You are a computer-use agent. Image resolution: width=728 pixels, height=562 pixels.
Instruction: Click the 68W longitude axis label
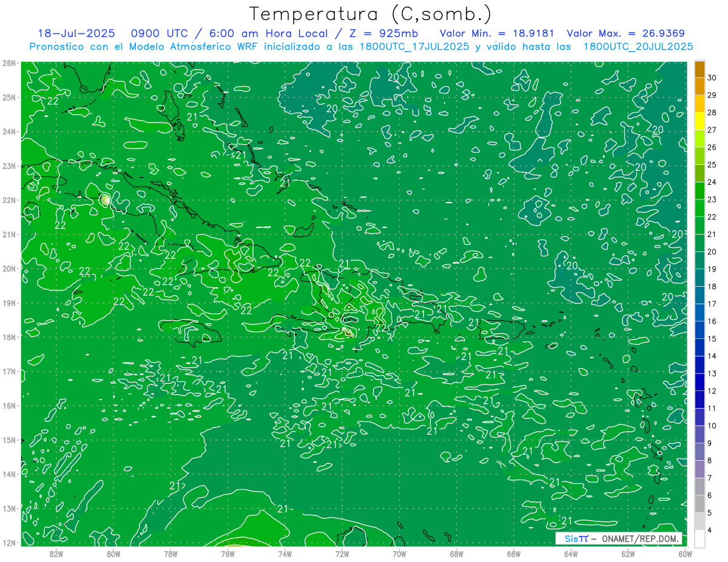(456, 554)
